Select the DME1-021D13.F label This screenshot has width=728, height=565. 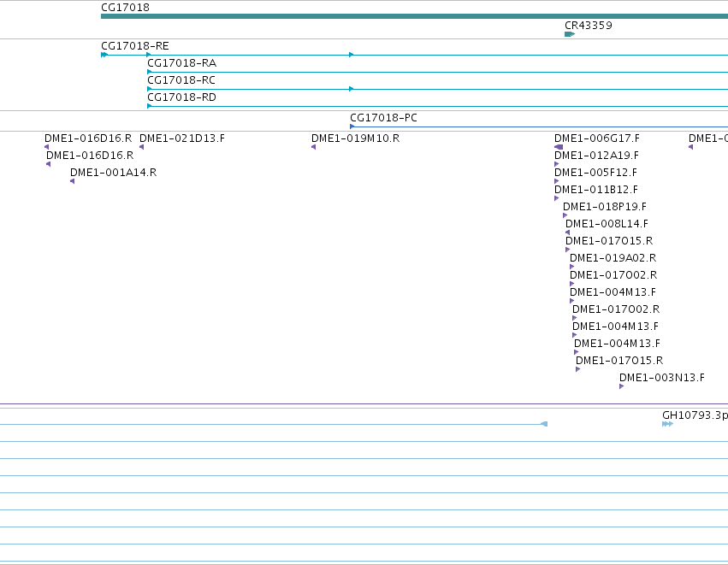pyautogui.click(x=182, y=138)
